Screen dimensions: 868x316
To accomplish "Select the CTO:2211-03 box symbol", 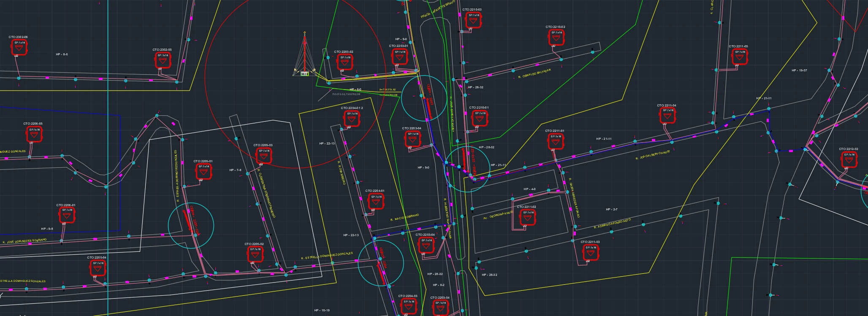I will (x=591, y=253).
